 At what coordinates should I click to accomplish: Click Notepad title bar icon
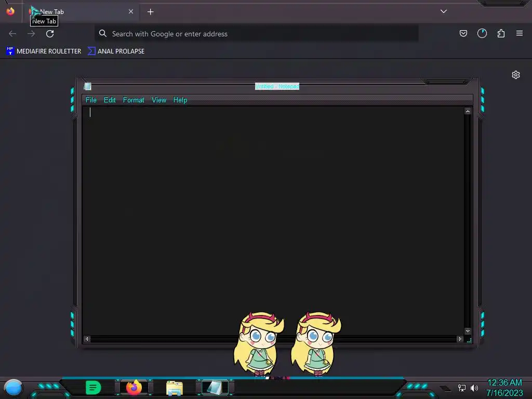(87, 86)
